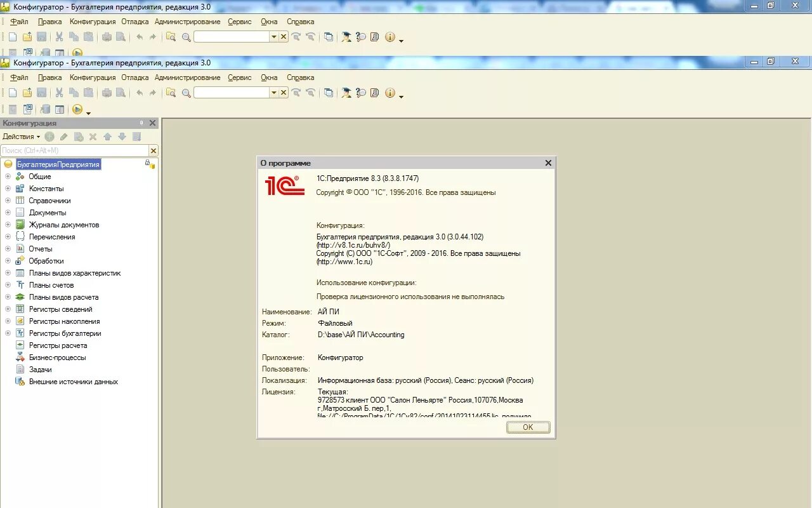Toggle pin on the Конфигурация panel header
Screen dimensions: 812x508
141,123
